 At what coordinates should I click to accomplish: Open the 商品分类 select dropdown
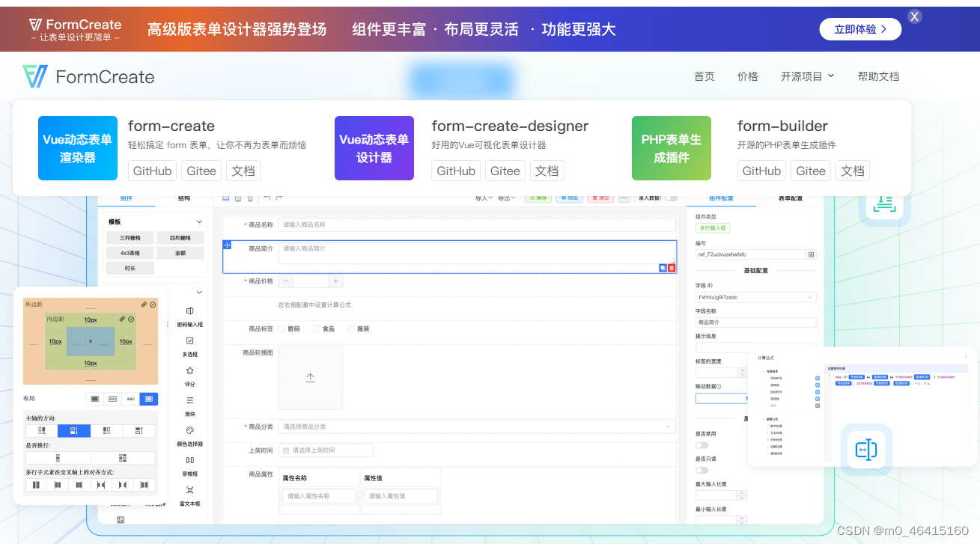[477, 427]
